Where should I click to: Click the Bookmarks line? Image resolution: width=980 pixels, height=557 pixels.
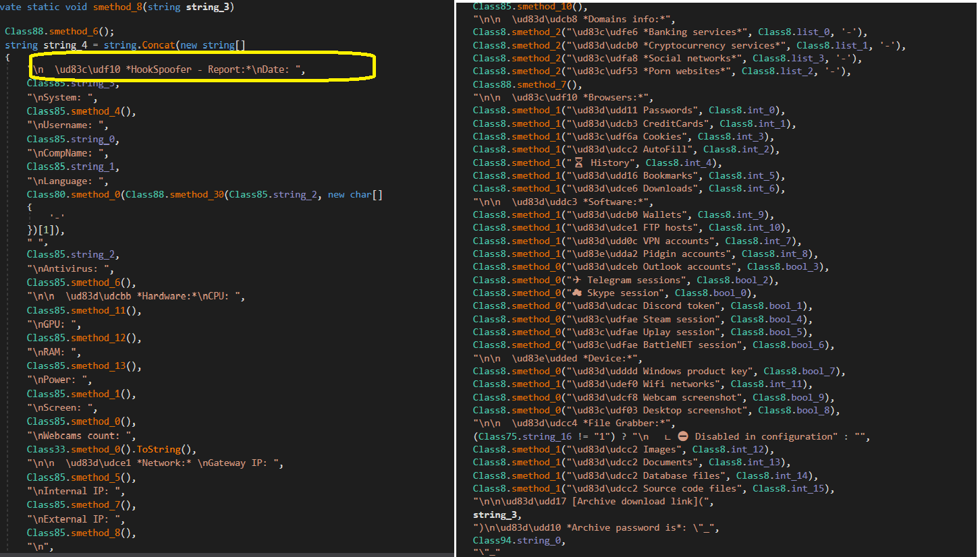click(x=629, y=176)
